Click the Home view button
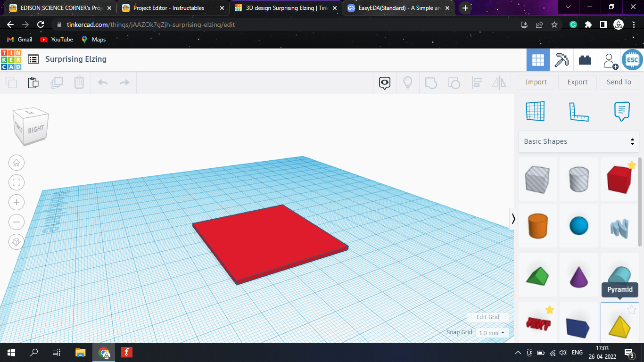The width and height of the screenshot is (644, 362). (17, 163)
